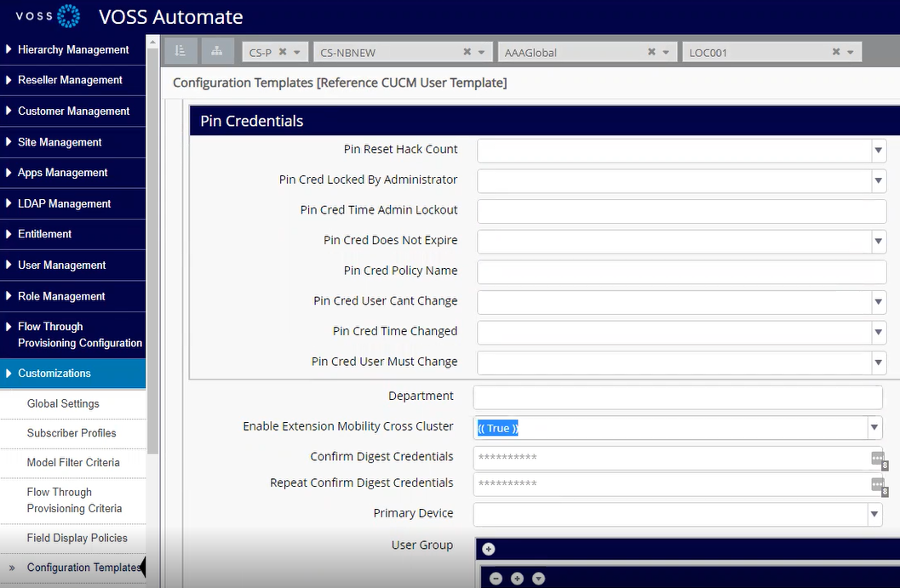Clear the AAAGlobal breadcrumb selection
The height and width of the screenshot is (588, 900).
[651, 51]
